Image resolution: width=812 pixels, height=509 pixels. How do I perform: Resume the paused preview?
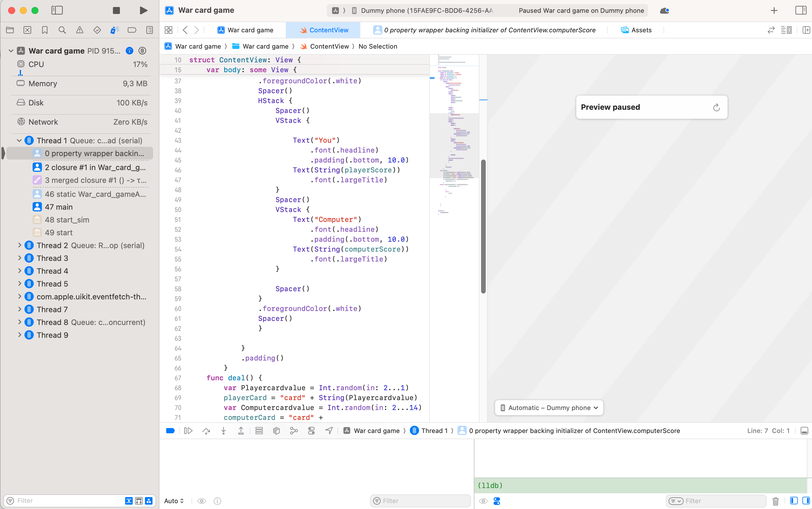click(716, 107)
